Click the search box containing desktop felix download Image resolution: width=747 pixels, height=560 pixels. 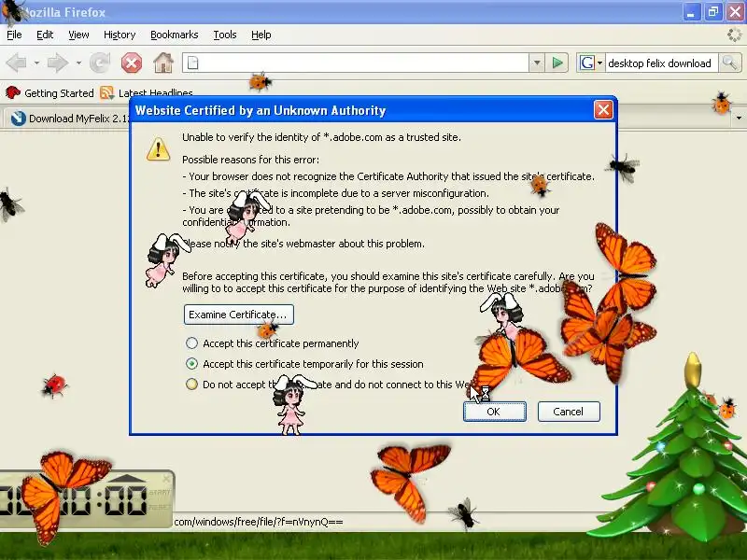pos(661,63)
